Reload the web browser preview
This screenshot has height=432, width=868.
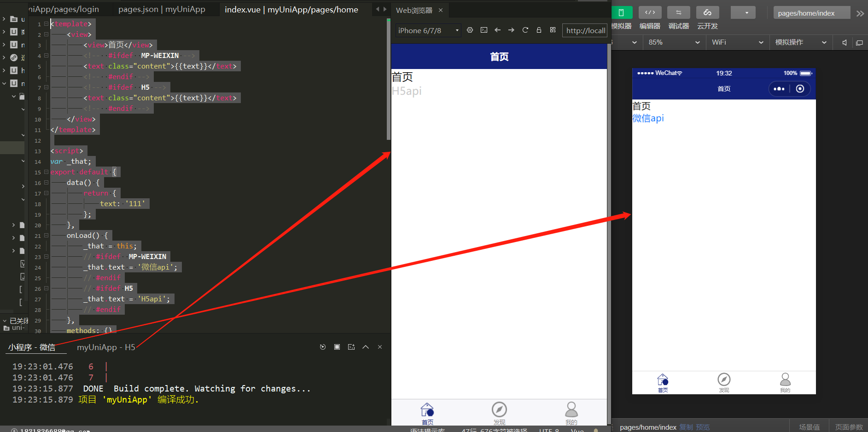pos(525,30)
